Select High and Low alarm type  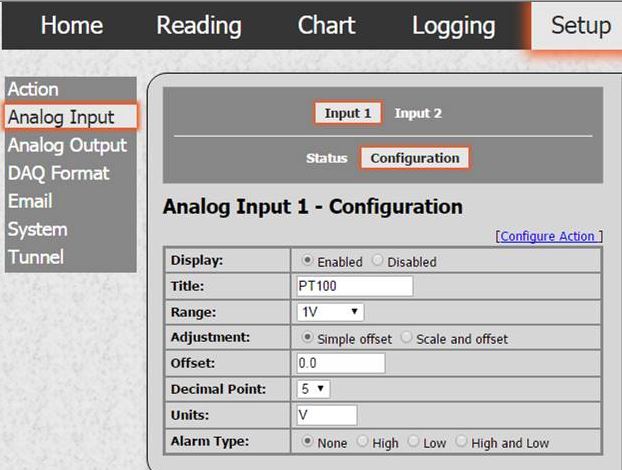(462, 442)
